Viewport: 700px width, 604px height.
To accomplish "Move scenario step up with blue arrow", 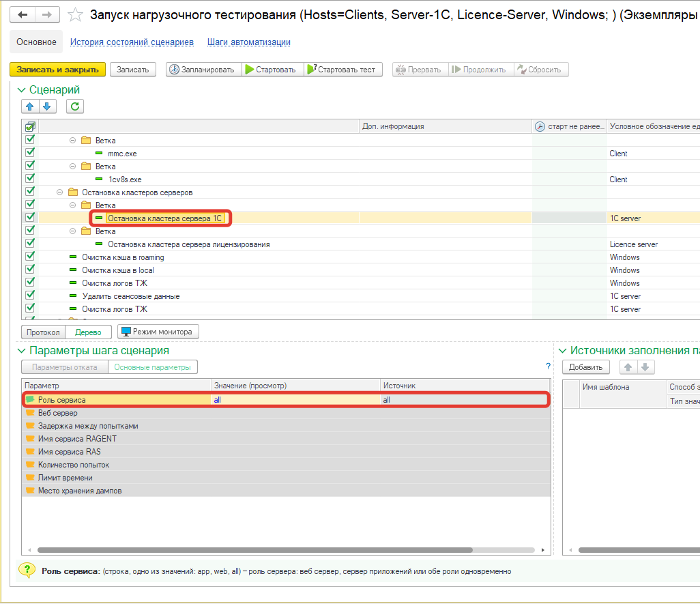I will (x=30, y=106).
